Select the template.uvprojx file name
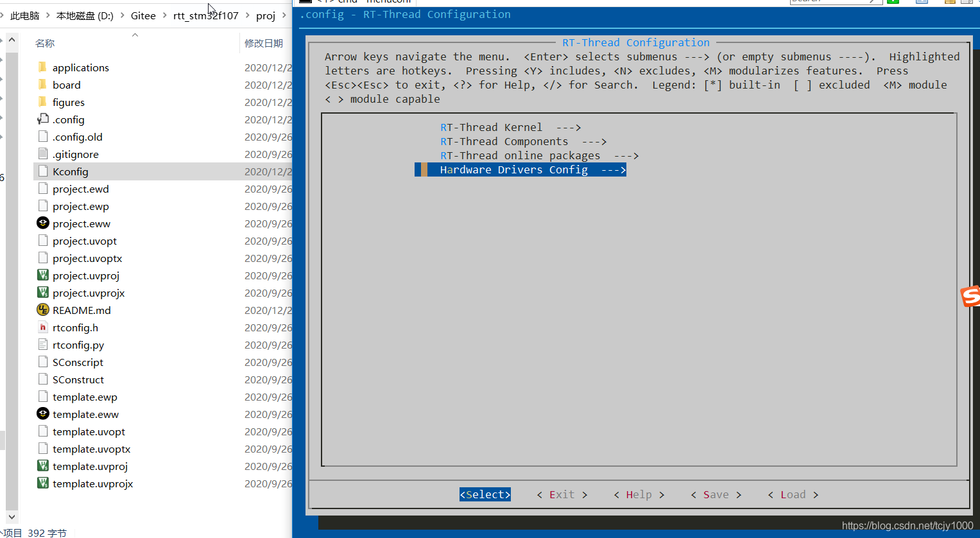 (x=93, y=483)
